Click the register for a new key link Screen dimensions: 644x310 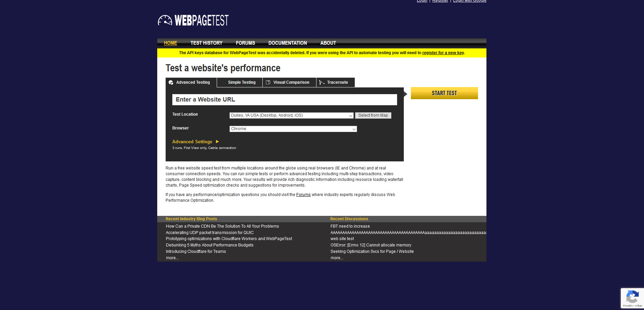coord(443,53)
